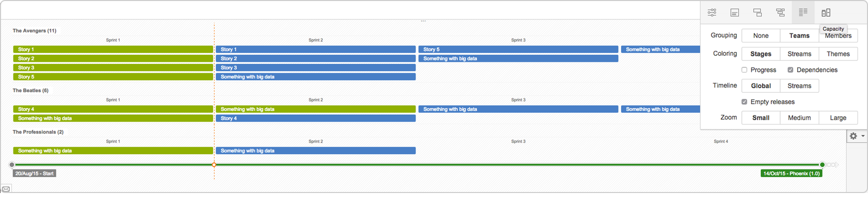
Task: Enable the Progress checkbox
Action: pyautogui.click(x=744, y=70)
